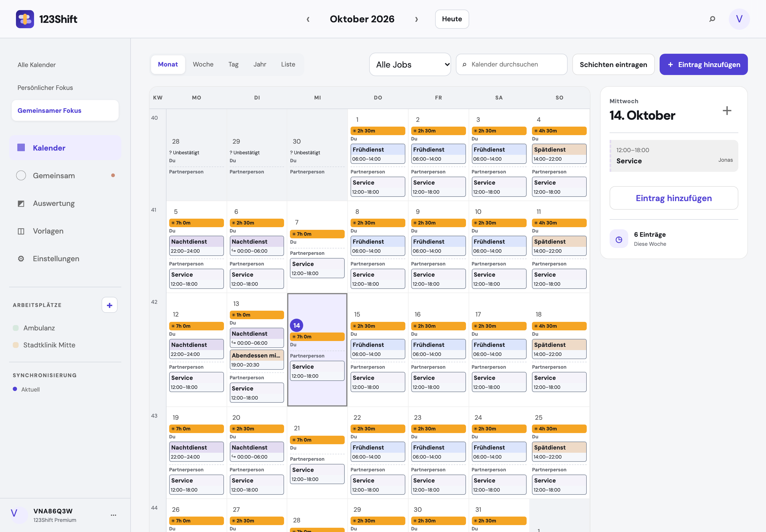Viewport: 766px width, 532px height.
Task: Click Schichten eintragen button
Action: coord(613,64)
